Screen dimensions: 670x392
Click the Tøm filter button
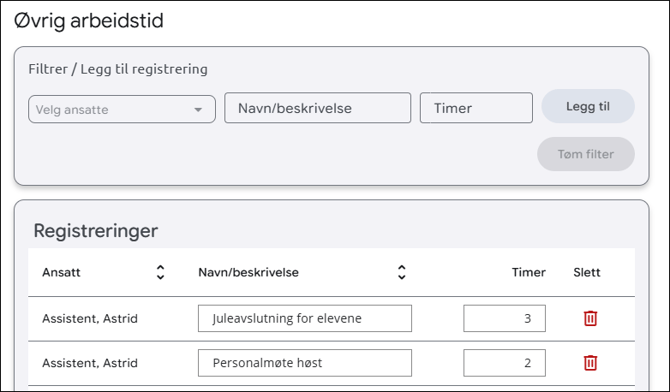(586, 154)
